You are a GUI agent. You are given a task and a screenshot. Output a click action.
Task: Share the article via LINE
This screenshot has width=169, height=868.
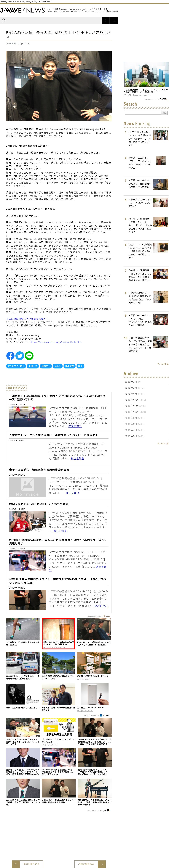pyautogui.click(x=29, y=355)
